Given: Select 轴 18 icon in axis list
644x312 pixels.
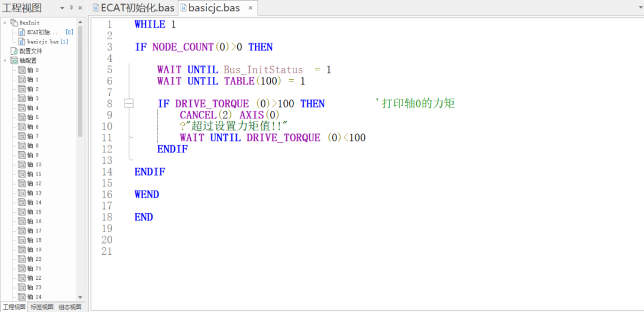Looking at the screenshot, I should (22, 241).
